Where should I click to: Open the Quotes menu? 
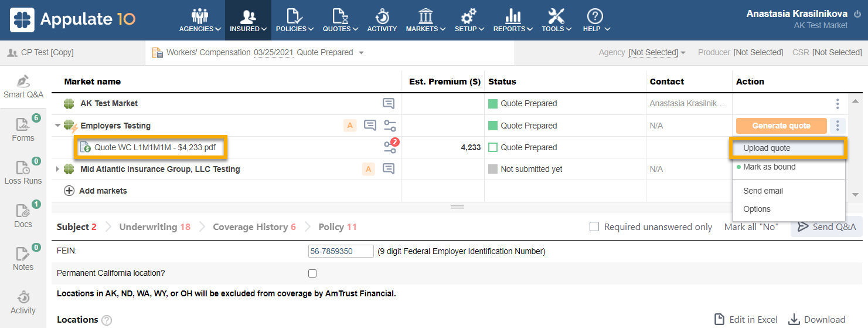tap(340, 20)
